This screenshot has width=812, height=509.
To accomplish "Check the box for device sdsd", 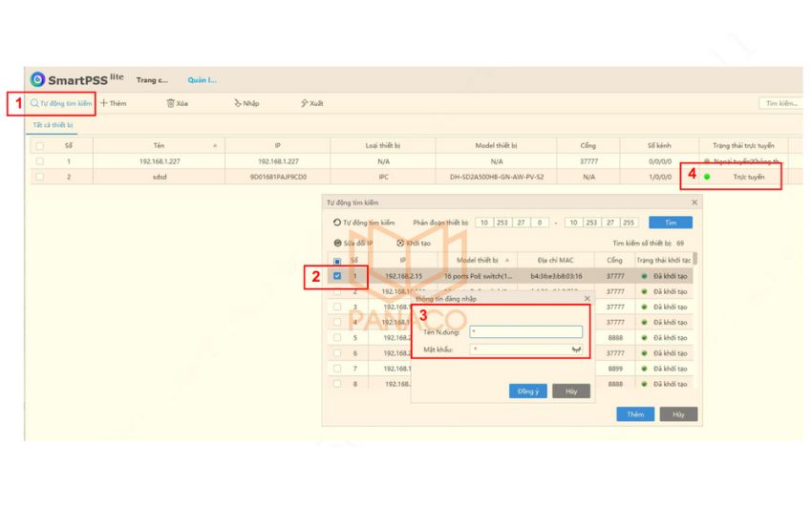I will [x=40, y=177].
